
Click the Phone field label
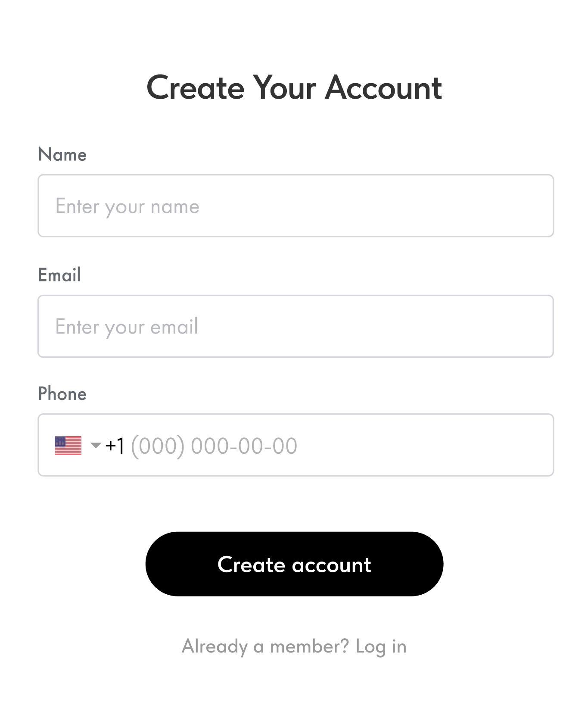[62, 394]
